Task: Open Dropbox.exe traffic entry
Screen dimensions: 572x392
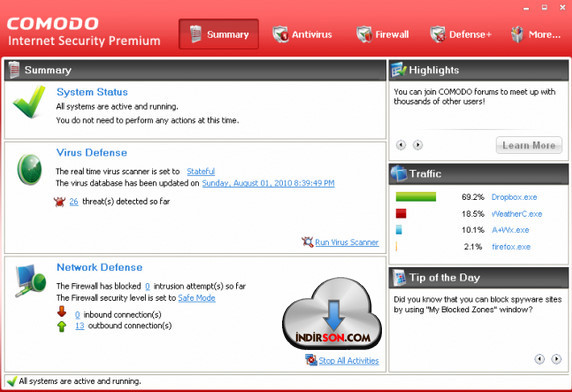Action: point(514,197)
